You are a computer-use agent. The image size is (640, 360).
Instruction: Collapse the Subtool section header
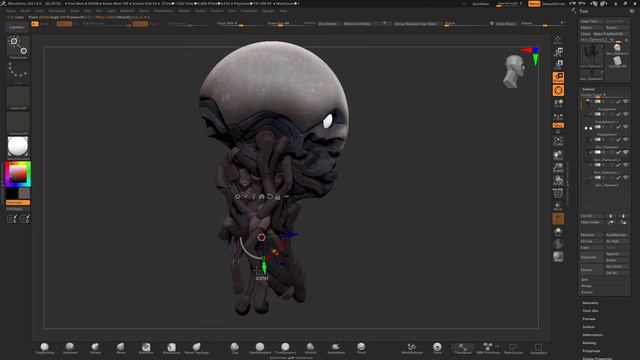point(589,89)
